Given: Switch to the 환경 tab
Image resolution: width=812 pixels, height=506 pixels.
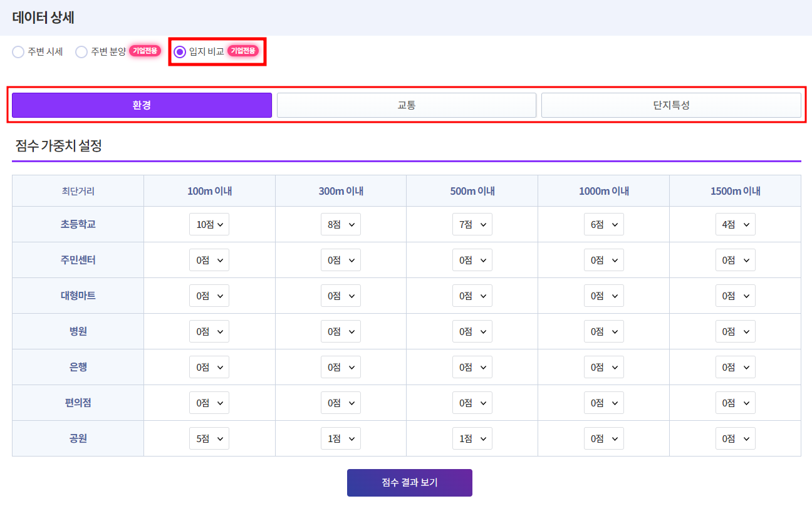Looking at the screenshot, I should pyautogui.click(x=142, y=105).
